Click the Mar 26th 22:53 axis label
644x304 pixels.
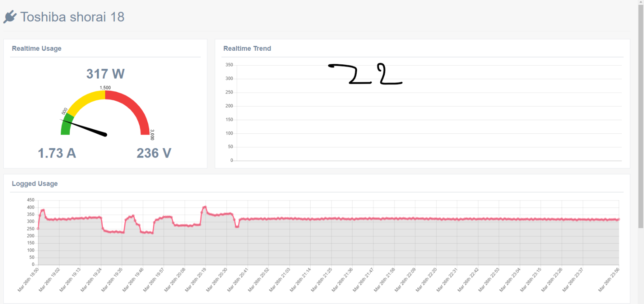pos(489,280)
